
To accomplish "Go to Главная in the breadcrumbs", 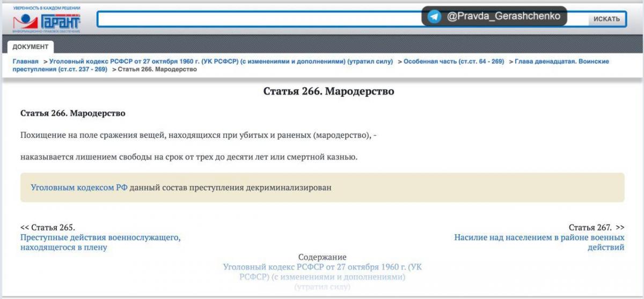I will (x=26, y=62).
